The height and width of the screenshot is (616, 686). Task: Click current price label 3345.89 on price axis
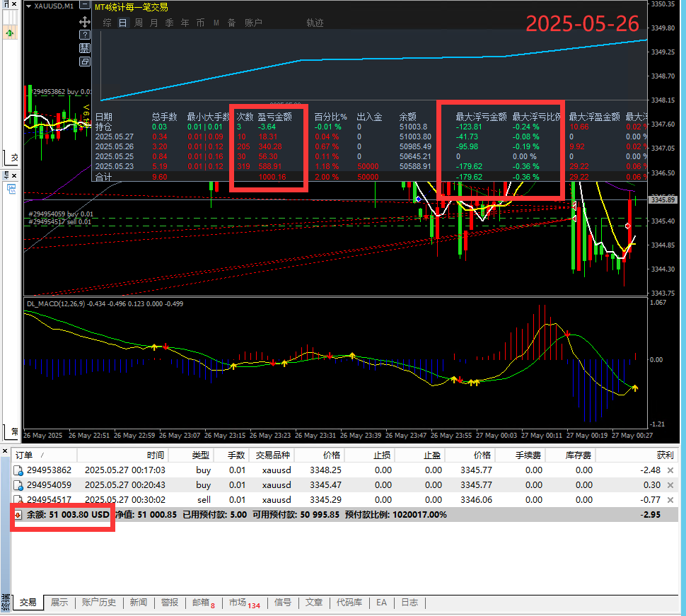click(x=663, y=200)
